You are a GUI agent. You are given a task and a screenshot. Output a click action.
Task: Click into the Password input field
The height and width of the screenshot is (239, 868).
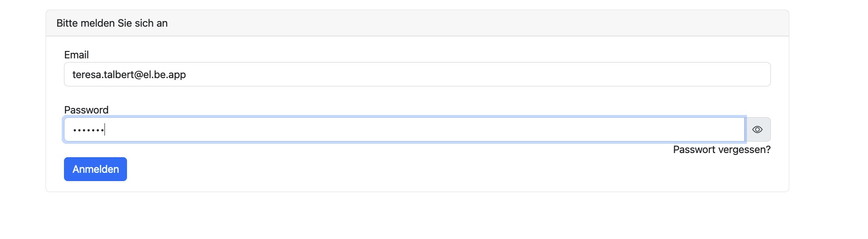point(404,130)
